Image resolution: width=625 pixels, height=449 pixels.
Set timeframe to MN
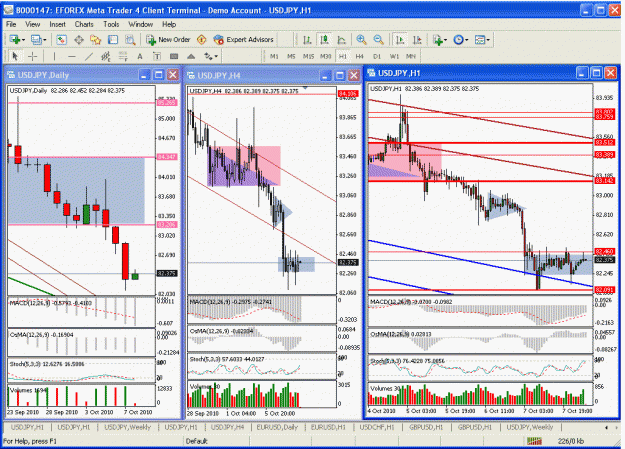pyautogui.click(x=411, y=56)
